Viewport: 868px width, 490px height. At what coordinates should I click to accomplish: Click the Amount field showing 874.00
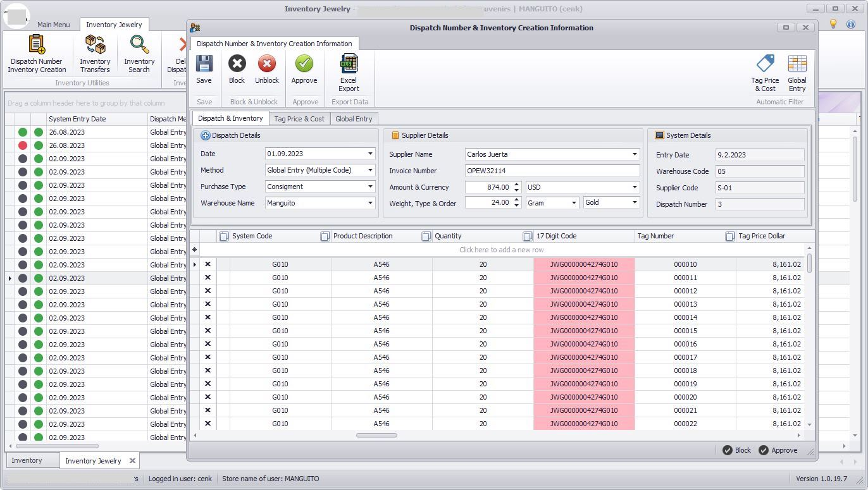pyautogui.click(x=488, y=187)
